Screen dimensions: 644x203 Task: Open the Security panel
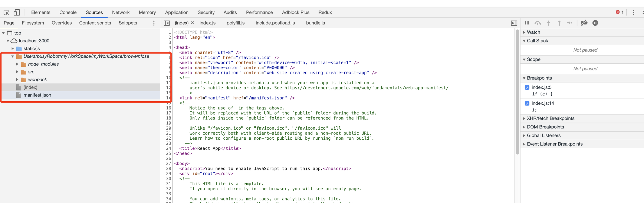[206, 12]
